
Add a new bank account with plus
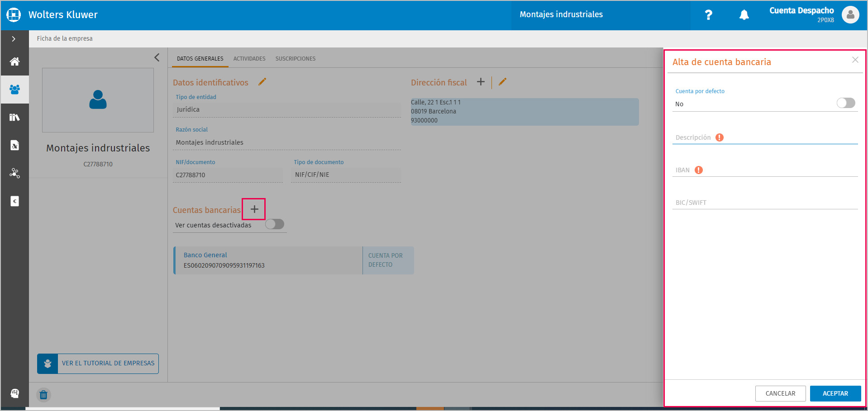coord(254,209)
